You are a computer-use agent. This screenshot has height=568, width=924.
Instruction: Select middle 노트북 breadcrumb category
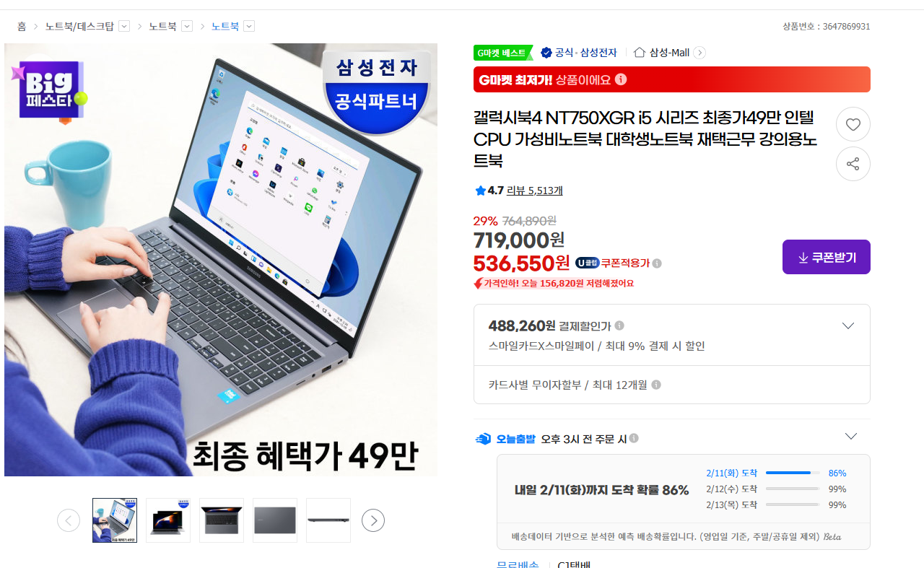point(162,26)
